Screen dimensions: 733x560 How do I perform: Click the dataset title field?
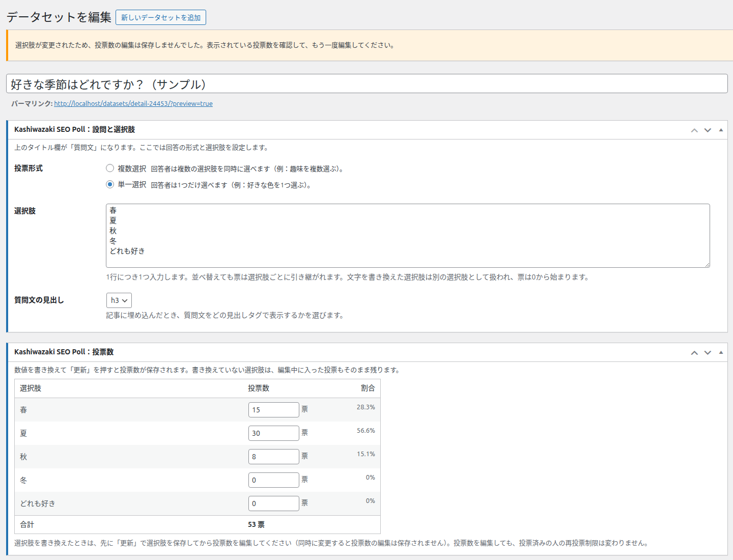(366, 83)
